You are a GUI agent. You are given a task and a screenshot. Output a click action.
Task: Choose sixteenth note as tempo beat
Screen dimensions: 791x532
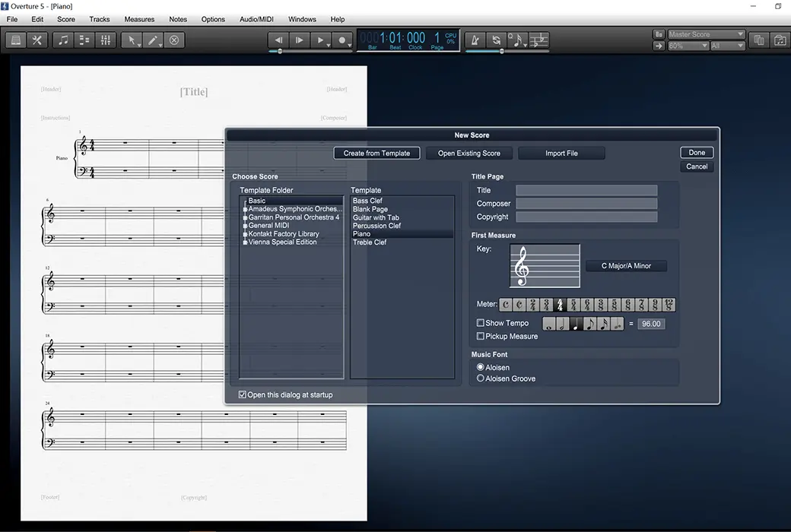point(603,324)
